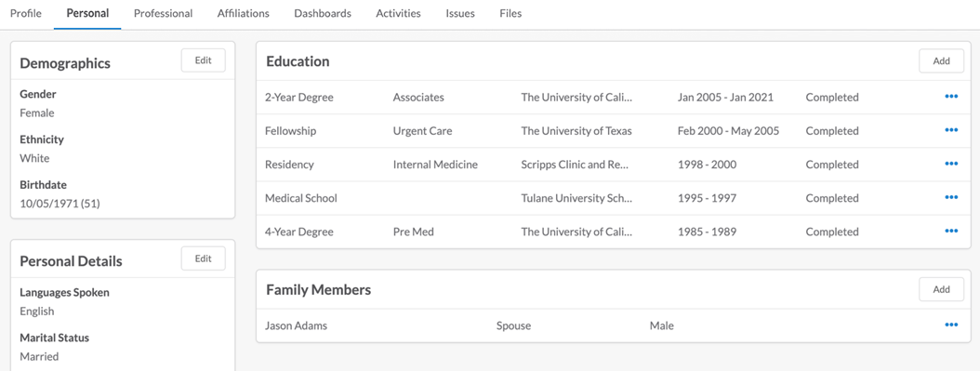This screenshot has width=980, height=371.
Task: Select the Dashboards tab
Action: tap(323, 13)
